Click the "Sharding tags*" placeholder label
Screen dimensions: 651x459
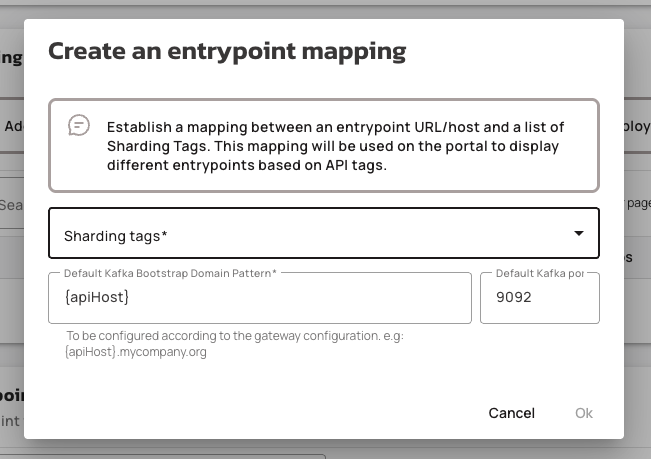pos(115,236)
